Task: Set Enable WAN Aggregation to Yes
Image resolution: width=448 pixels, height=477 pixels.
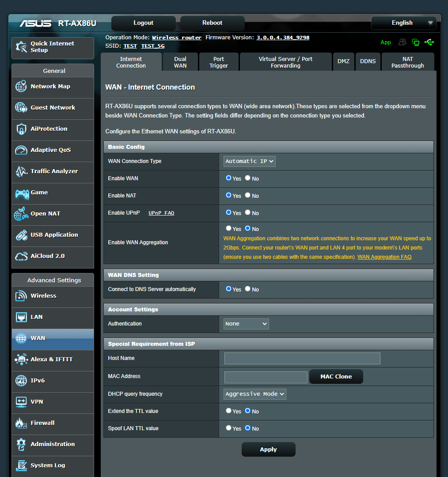Action: point(228,228)
